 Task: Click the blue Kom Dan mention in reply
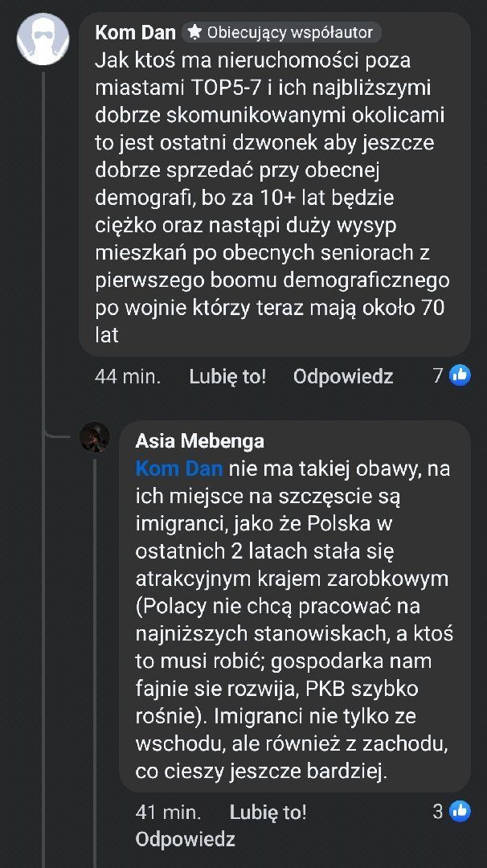(178, 469)
